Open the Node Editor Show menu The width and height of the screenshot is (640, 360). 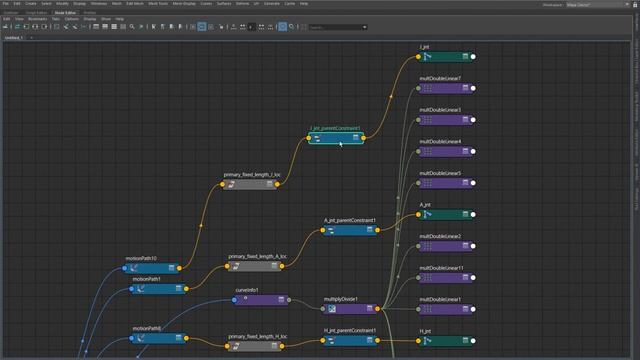[106, 19]
